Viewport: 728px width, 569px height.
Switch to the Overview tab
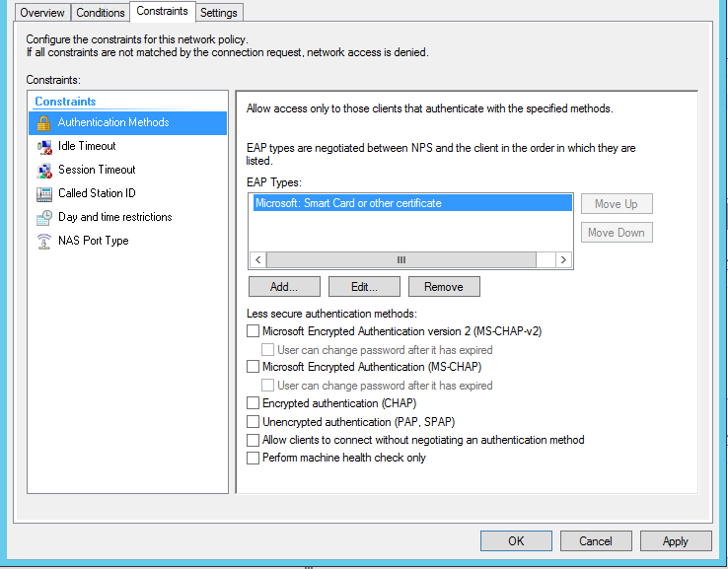[42, 13]
